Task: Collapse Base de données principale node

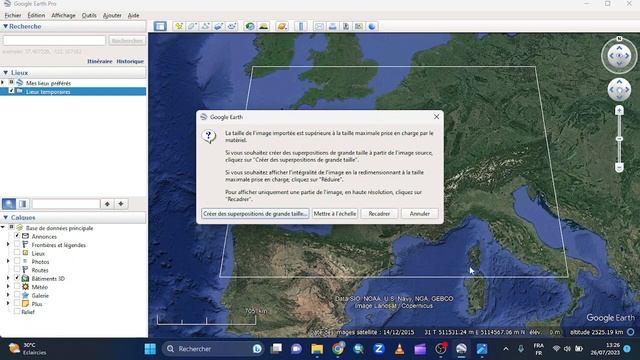Action: [x=3, y=227]
